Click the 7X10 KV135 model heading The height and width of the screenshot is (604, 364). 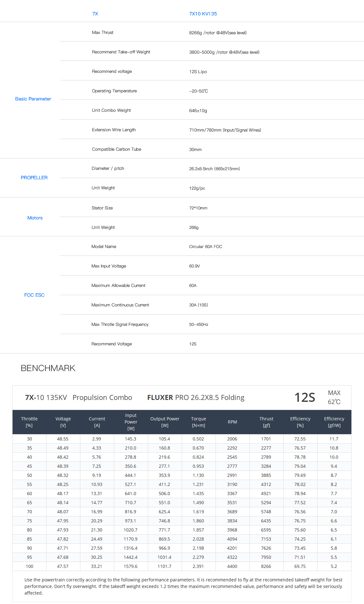click(x=203, y=14)
